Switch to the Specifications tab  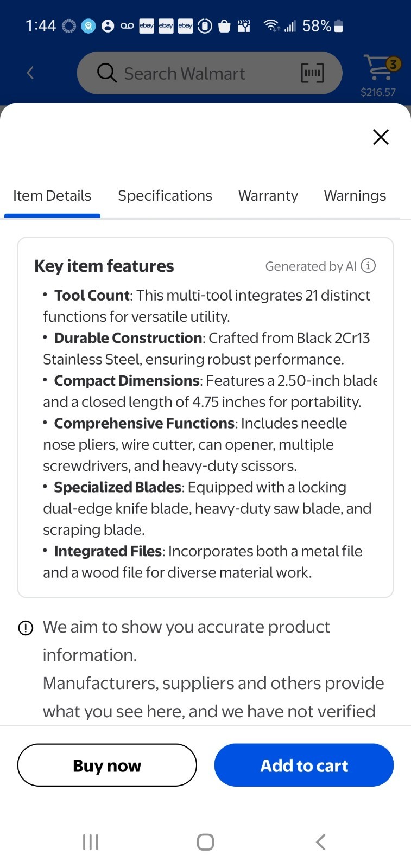pos(165,196)
